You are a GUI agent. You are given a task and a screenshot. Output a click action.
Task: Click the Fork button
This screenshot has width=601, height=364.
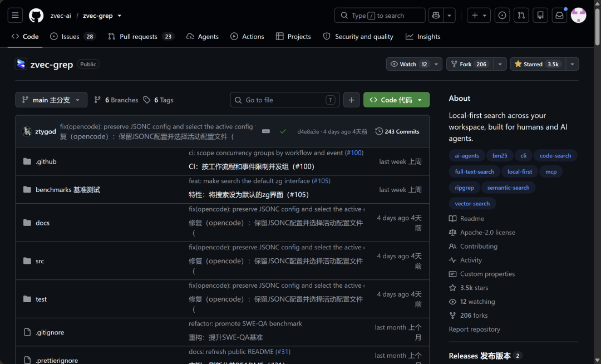(470, 64)
